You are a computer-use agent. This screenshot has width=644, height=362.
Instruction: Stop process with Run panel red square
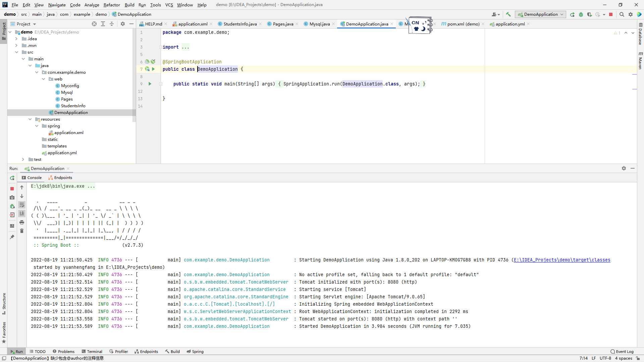12,189
